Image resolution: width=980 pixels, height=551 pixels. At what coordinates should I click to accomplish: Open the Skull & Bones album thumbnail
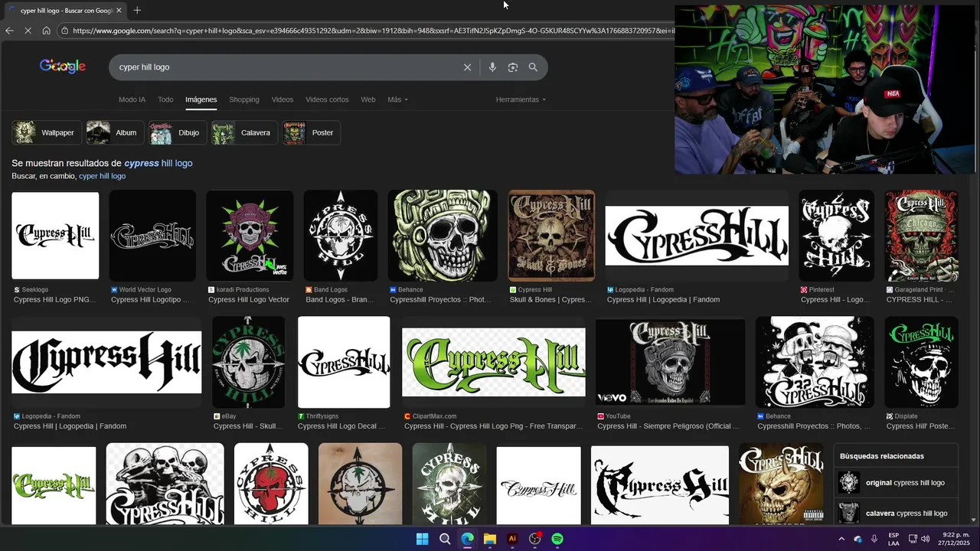551,236
